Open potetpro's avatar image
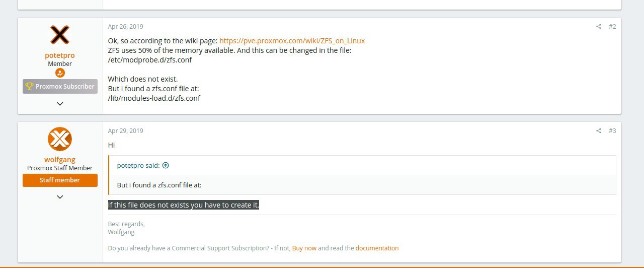 (x=60, y=35)
